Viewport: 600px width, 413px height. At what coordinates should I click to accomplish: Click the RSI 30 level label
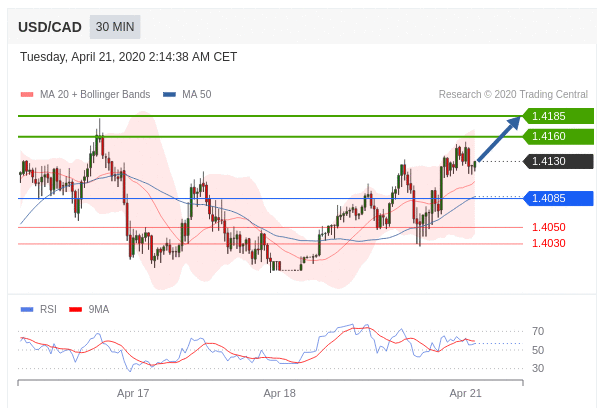(538, 368)
